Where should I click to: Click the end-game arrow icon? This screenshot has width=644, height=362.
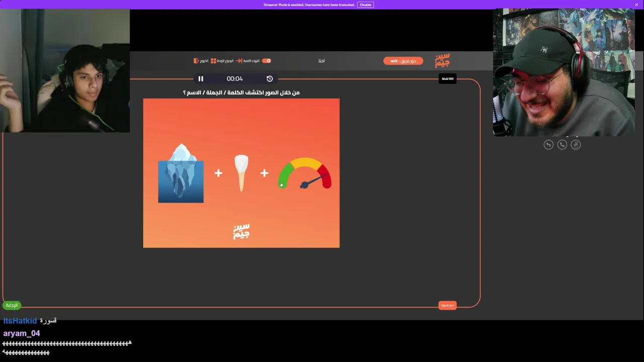pos(239,61)
